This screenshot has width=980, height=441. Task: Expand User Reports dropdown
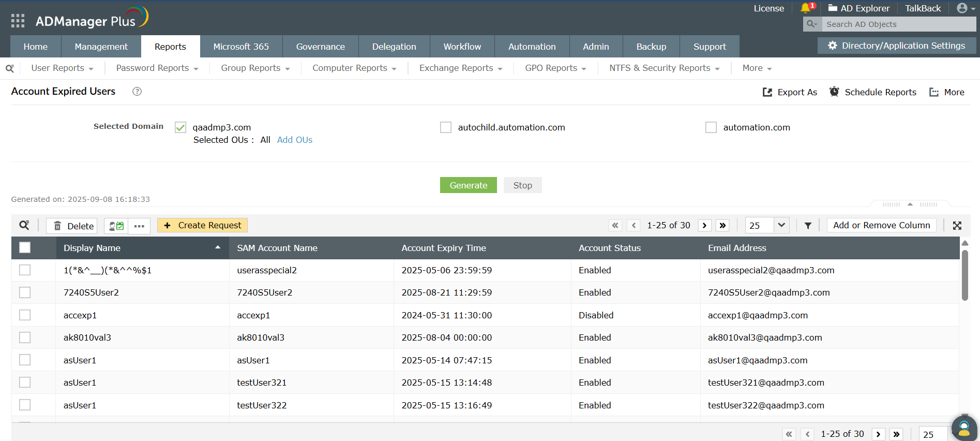pos(62,68)
